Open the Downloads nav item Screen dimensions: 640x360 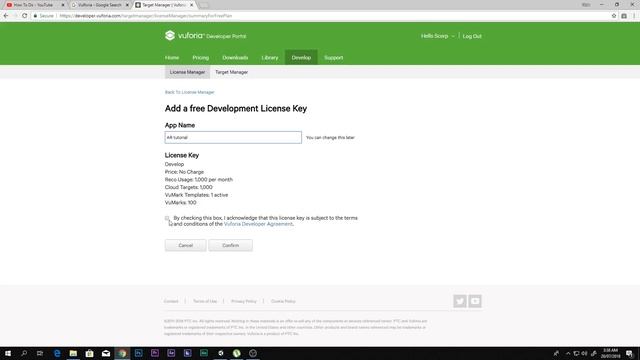click(x=235, y=58)
